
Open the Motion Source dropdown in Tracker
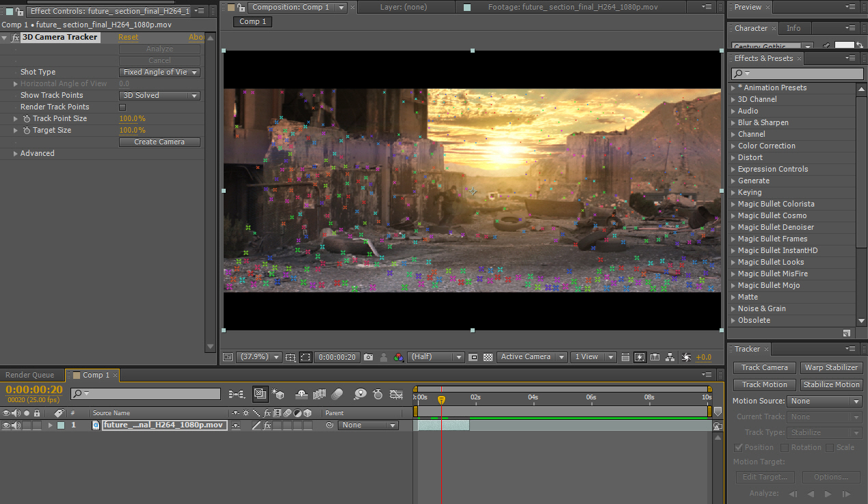pos(824,401)
